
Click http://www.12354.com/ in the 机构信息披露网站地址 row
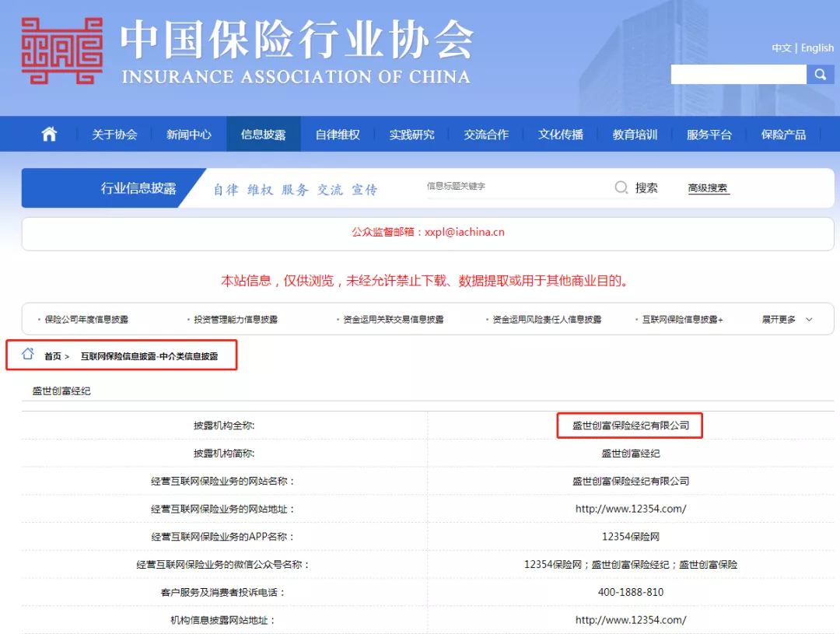point(631,620)
